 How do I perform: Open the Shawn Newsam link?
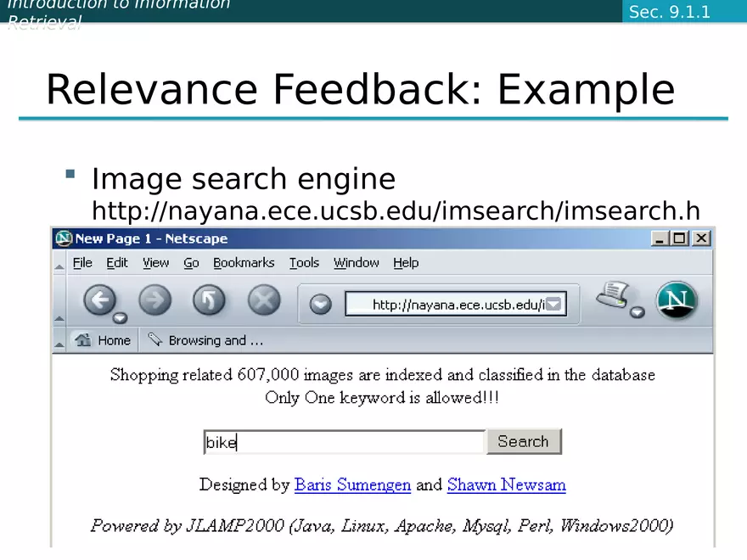click(506, 484)
